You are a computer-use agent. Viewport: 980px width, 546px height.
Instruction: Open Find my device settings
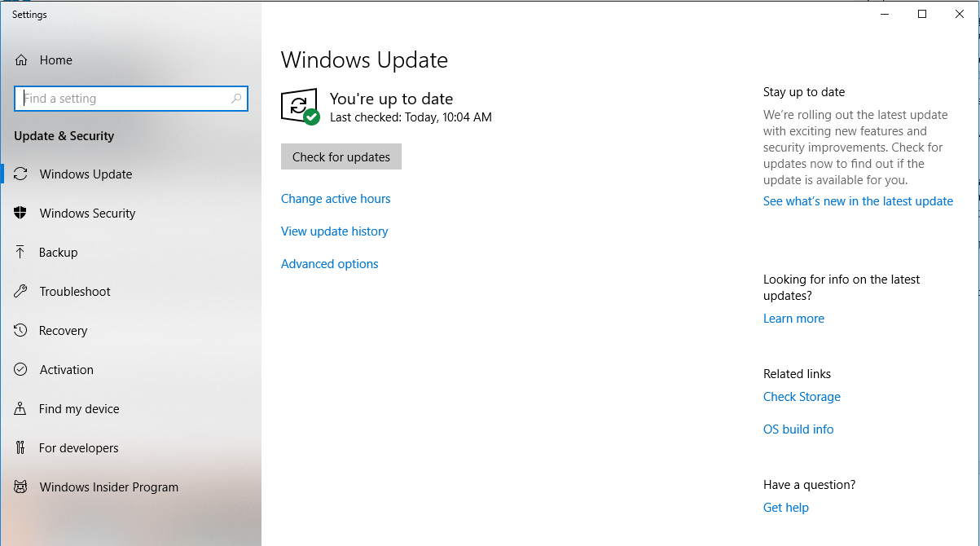point(130,409)
